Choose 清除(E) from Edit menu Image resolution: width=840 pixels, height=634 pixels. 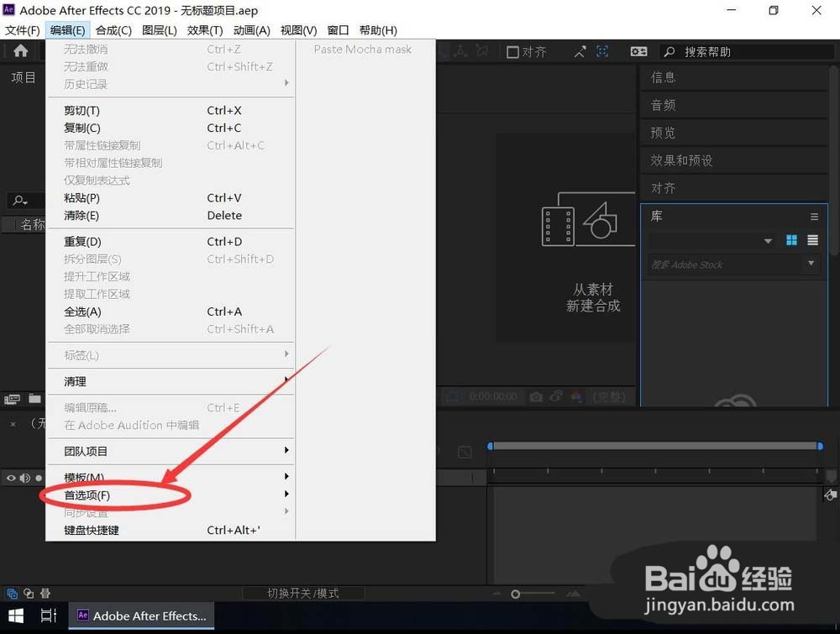click(x=171, y=215)
